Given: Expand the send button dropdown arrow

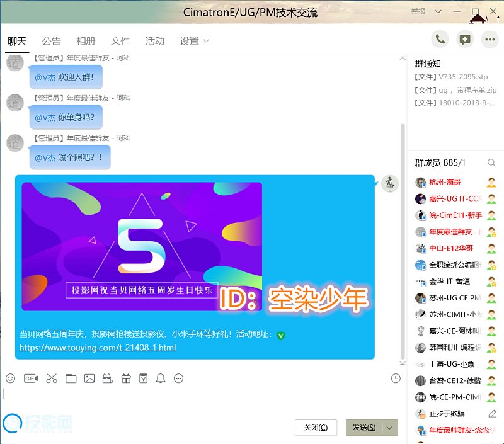Looking at the screenshot, I should point(390,428).
